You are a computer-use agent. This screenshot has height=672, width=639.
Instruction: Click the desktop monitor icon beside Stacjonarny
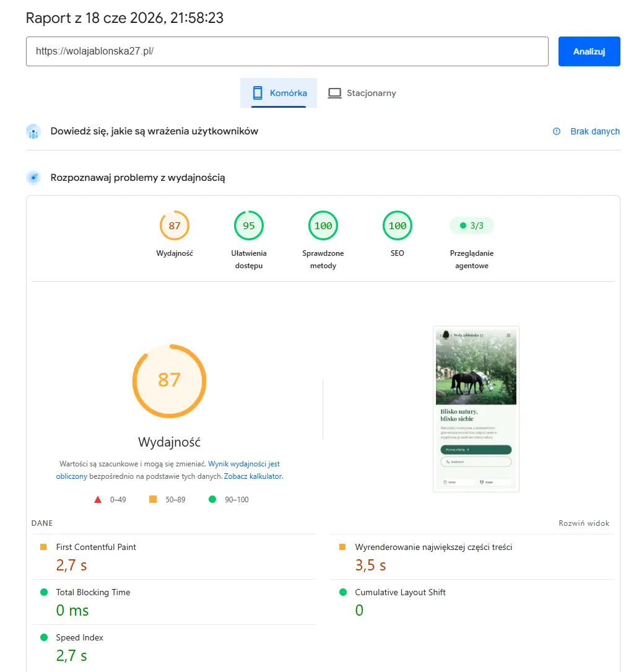tap(335, 93)
